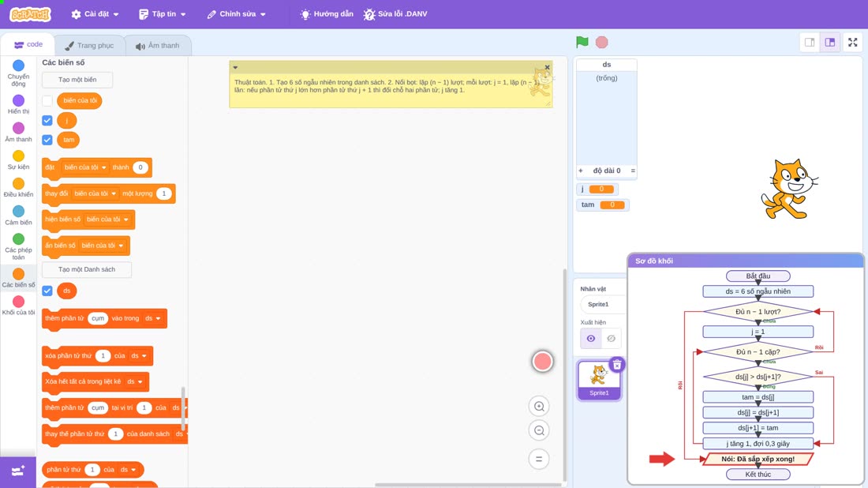The width and height of the screenshot is (868, 488).
Task: Open the code tab
Action: tap(28, 44)
